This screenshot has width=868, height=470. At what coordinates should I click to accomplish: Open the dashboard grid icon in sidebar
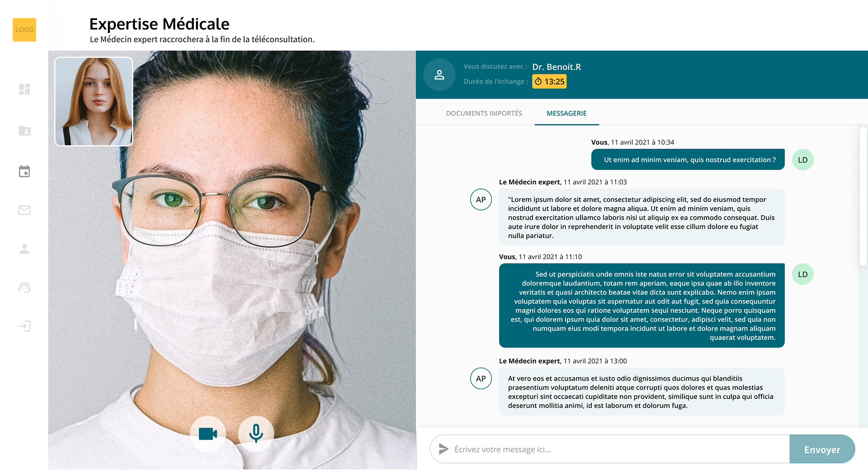point(24,89)
